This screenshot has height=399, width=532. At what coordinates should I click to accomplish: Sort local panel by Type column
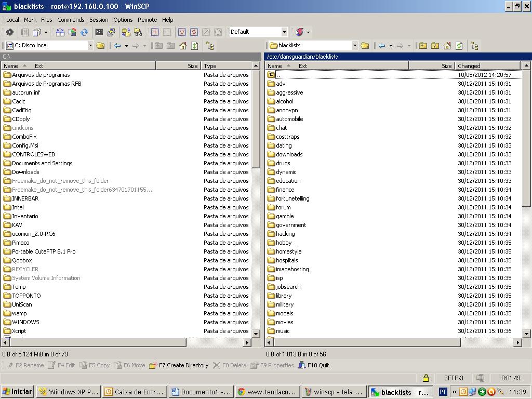(x=227, y=66)
